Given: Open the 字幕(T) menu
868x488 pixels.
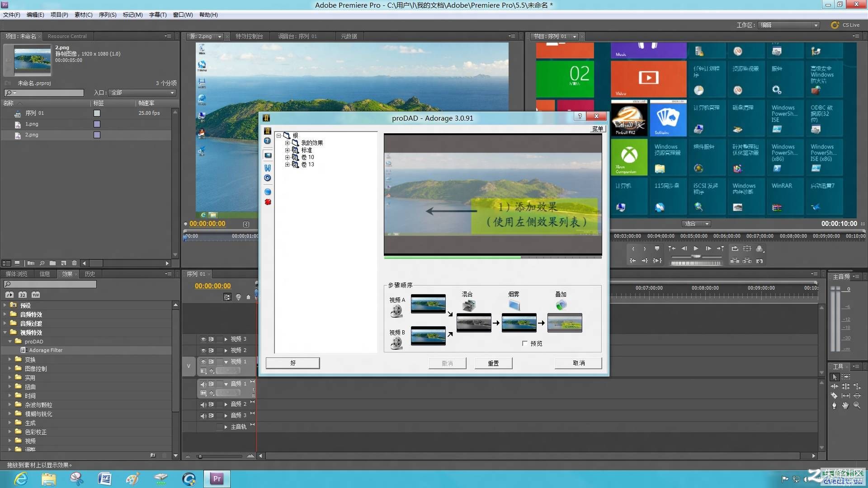Looking at the screenshot, I should [158, 15].
